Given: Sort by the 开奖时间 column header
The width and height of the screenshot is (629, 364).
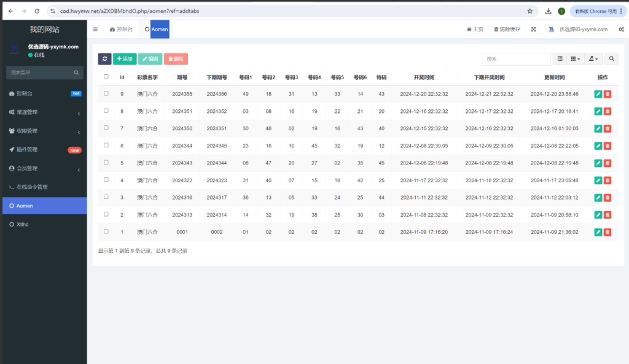Looking at the screenshot, I should (424, 77).
